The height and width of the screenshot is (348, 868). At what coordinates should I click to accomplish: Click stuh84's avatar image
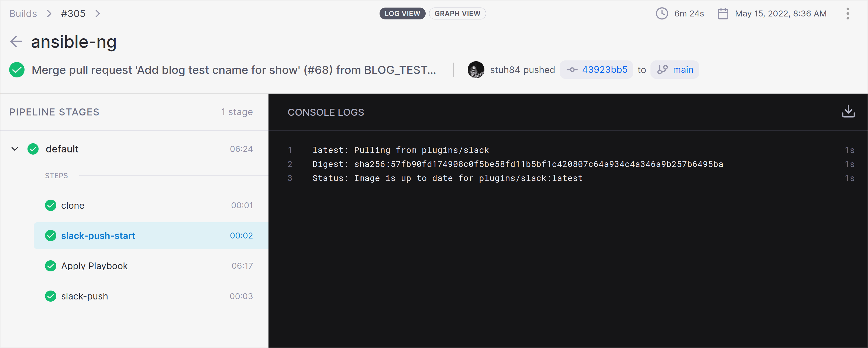(476, 70)
